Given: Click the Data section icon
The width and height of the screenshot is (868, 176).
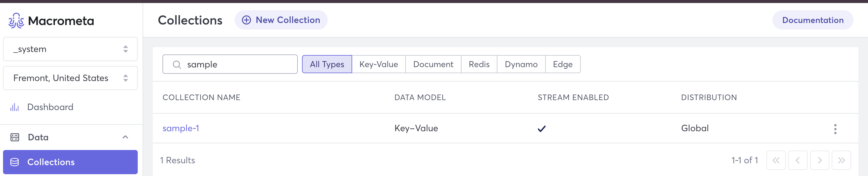Looking at the screenshot, I should pos(15,137).
